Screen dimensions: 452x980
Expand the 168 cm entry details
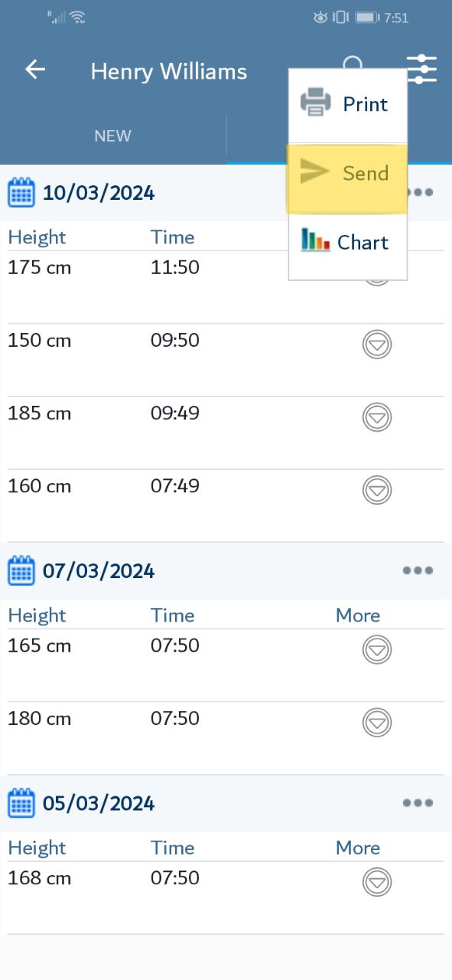tap(376, 882)
